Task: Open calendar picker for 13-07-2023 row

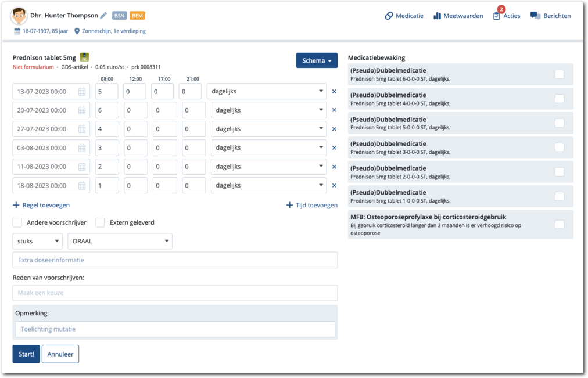Action: (x=82, y=92)
